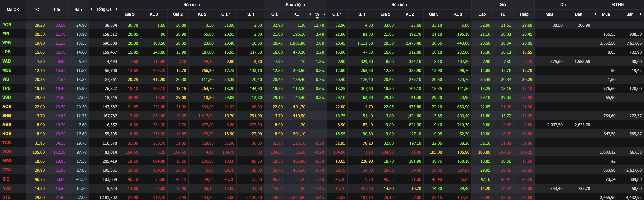Click the right arrow after the % header

click(x=324, y=14)
